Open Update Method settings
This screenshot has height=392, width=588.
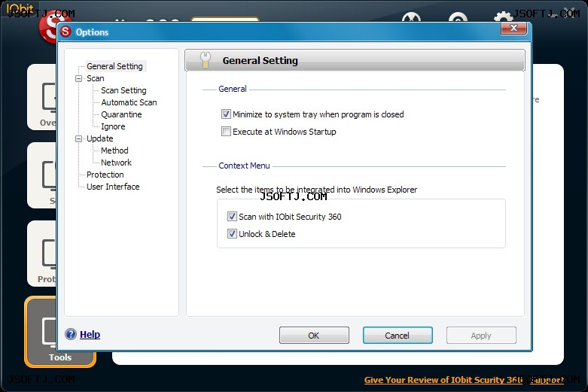pyautogui.click(x=114, y=150)
